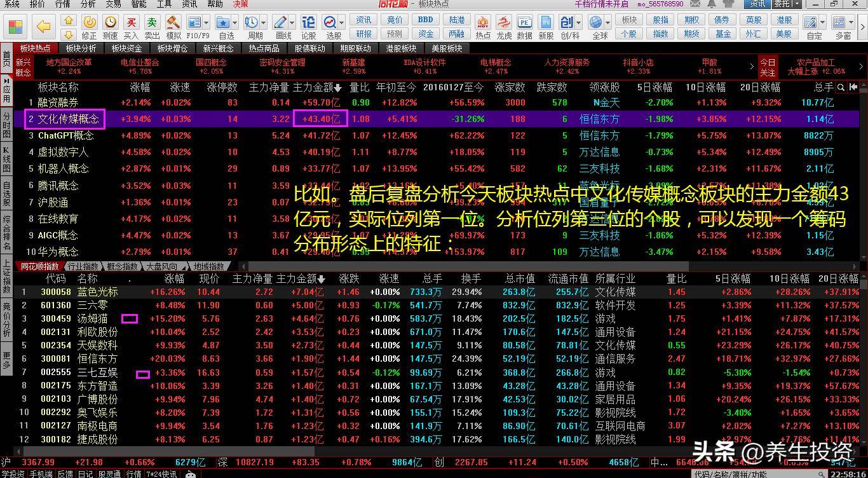Screen dimensions: 868x478
Task: Open the 分析 menu
Action: tap(88, 4)
